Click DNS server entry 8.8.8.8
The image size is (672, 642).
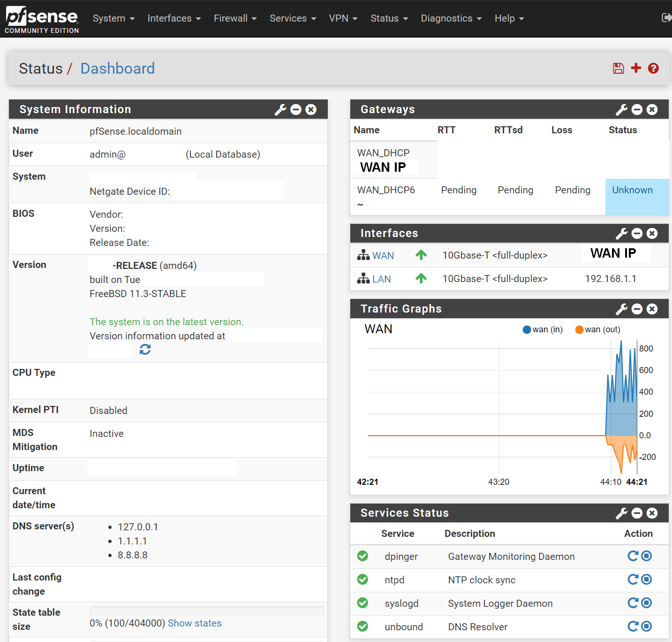click(x=133, y=555)
